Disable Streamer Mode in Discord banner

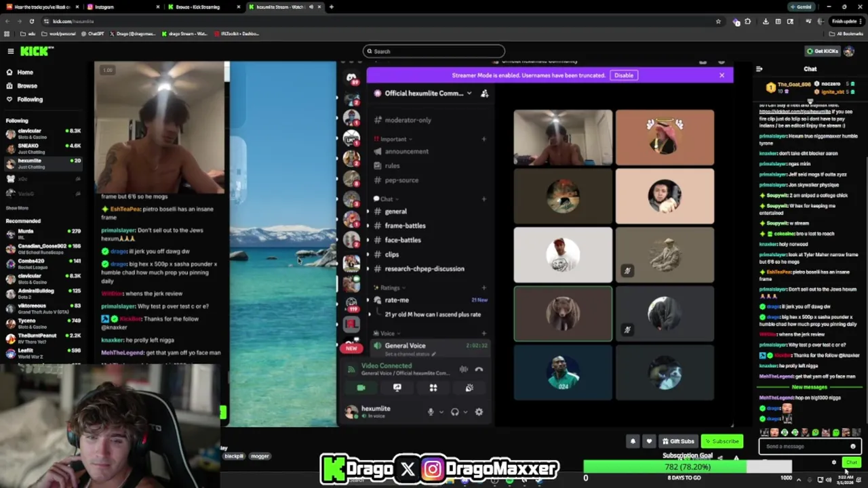[623, 75]
